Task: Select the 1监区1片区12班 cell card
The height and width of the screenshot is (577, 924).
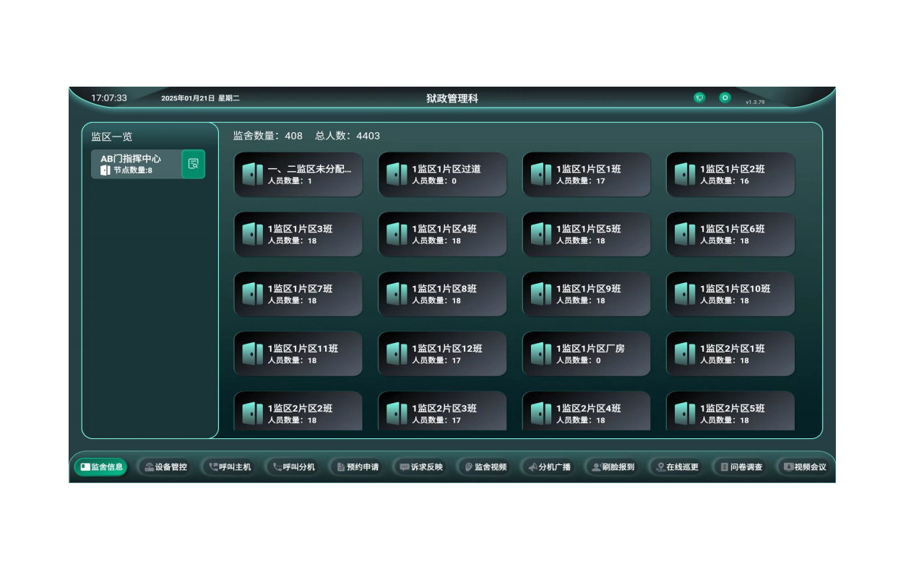Action: [442, 354]
